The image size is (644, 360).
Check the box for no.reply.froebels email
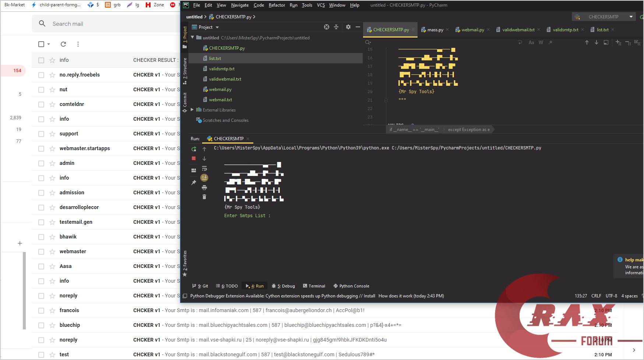(x=41, y=75)
